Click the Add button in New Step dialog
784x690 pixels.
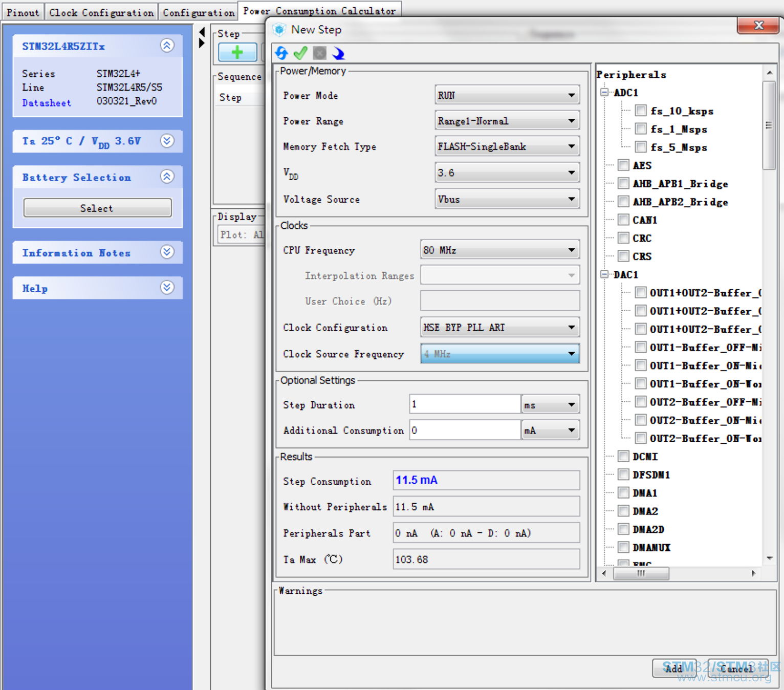pos(674,668)
